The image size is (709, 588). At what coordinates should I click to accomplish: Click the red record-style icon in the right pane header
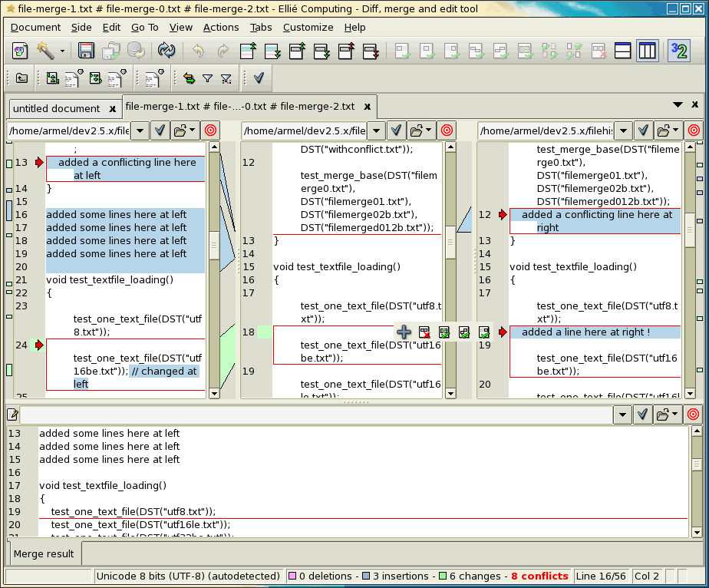[693, 130]
